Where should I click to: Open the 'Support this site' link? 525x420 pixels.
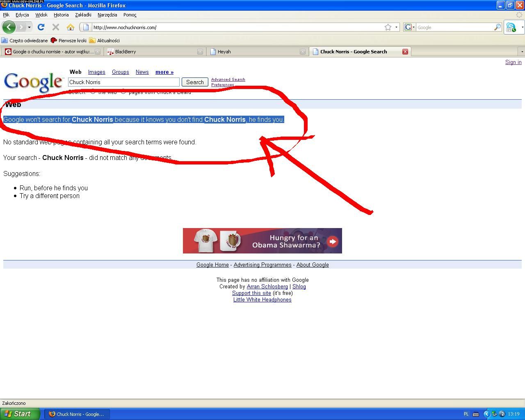point(251,293)
